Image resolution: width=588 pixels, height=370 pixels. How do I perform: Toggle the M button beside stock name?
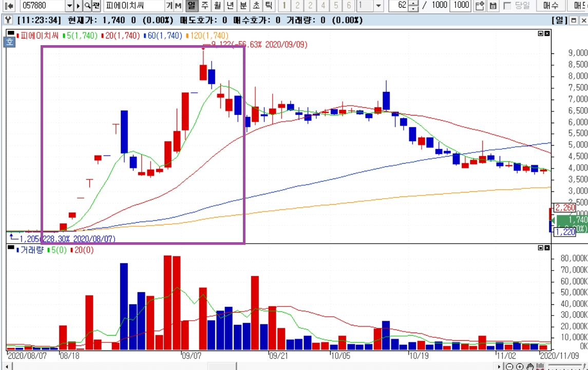point(178,6)
